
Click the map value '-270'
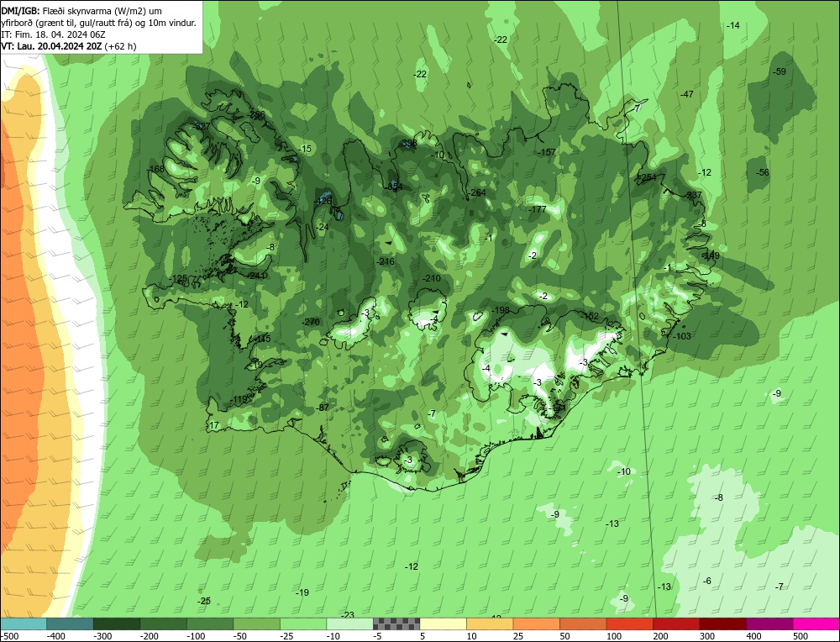coord(311,322)
